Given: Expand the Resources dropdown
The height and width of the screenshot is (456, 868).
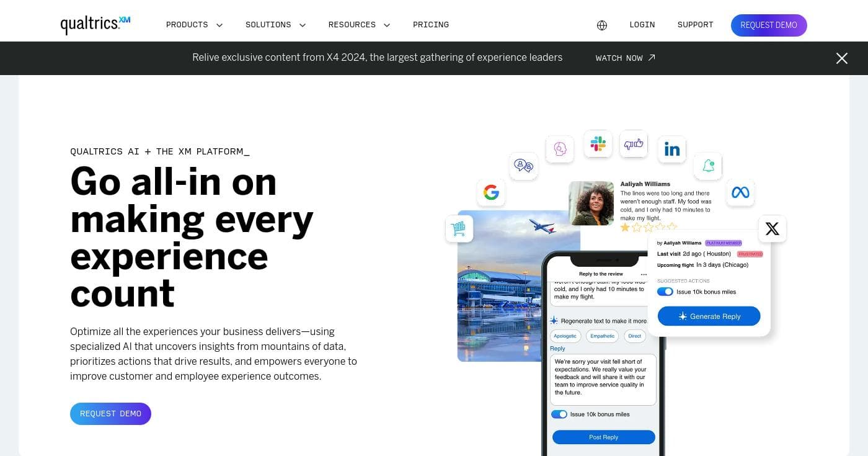Looking at the screenshot, I should pos(359,25).
